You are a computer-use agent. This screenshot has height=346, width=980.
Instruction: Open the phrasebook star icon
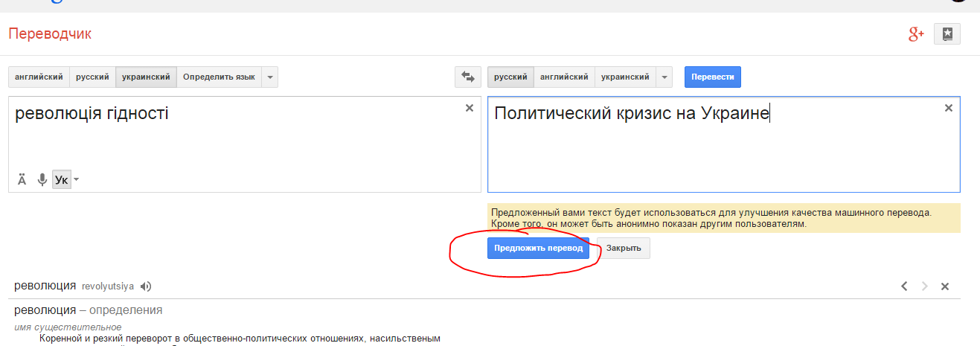tap(947, 34)
